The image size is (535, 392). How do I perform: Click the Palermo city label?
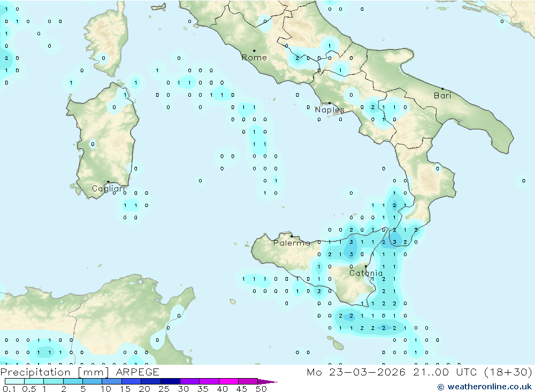tap(292, 243)
